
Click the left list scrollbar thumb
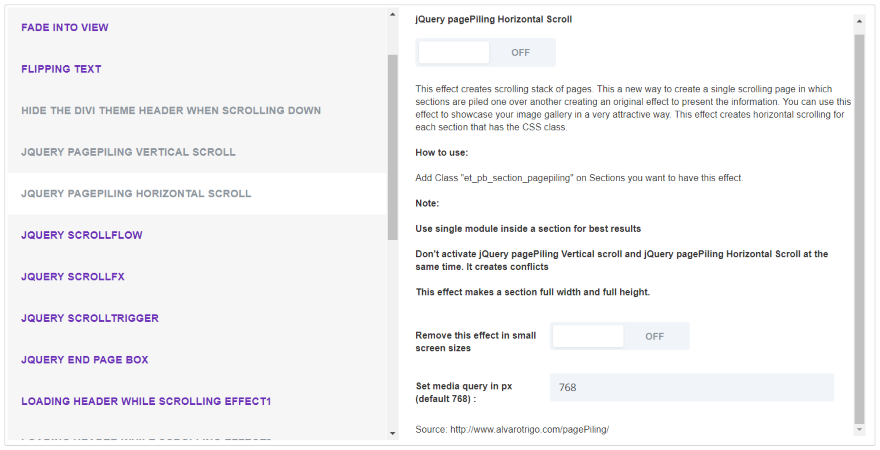[x=392, y=145]
